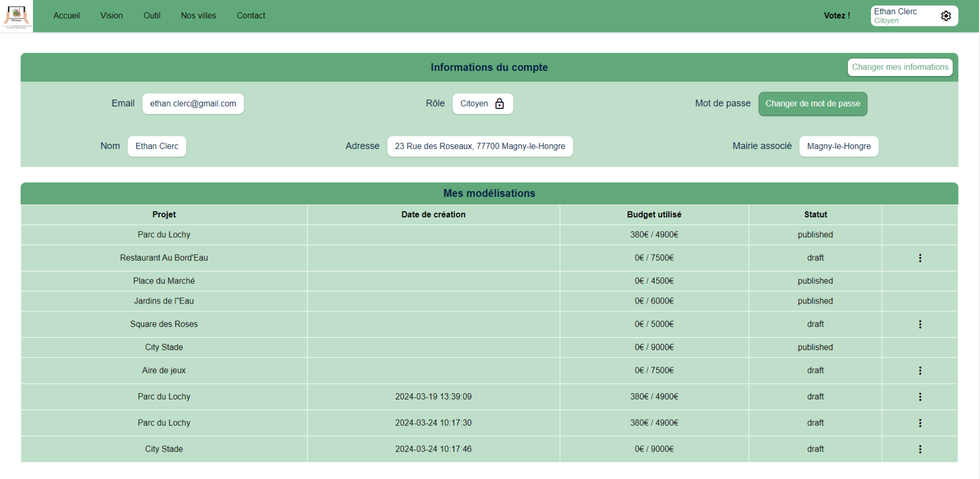Open the Vision menu item
The height and width of the screenshot is (479, 980).
(111, 16)
